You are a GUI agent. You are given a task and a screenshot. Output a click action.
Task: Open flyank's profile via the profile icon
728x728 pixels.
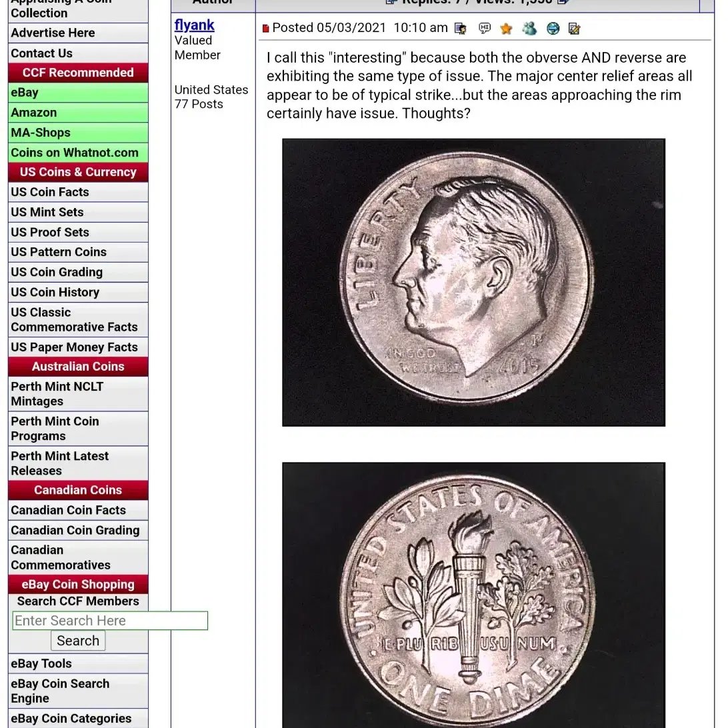(x=460, y=29)
